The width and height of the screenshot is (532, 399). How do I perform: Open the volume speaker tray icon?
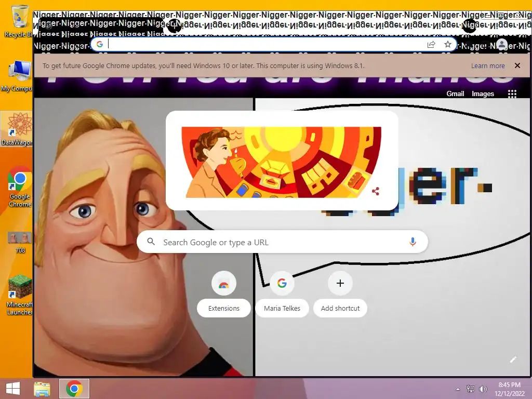tap(483, 389)
